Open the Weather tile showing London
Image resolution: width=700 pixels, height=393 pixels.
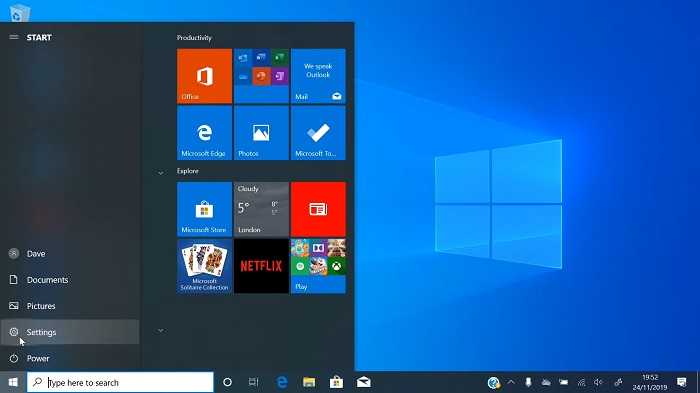(x=261, y=209)
